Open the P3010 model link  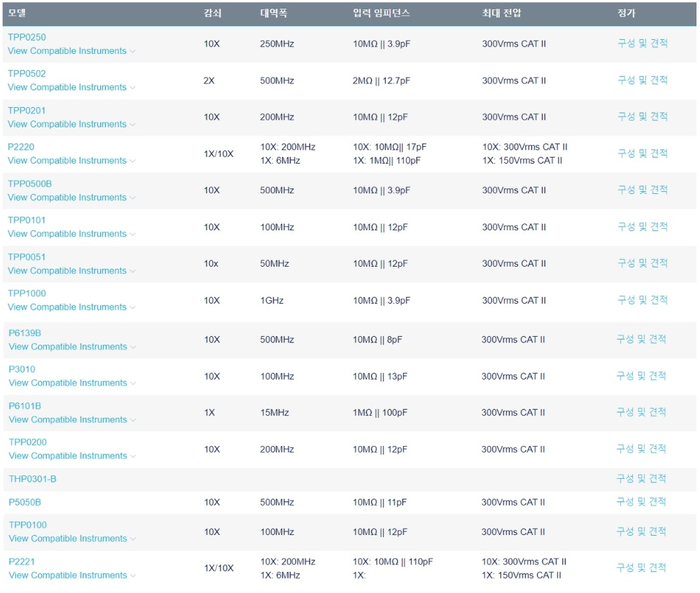22,369
